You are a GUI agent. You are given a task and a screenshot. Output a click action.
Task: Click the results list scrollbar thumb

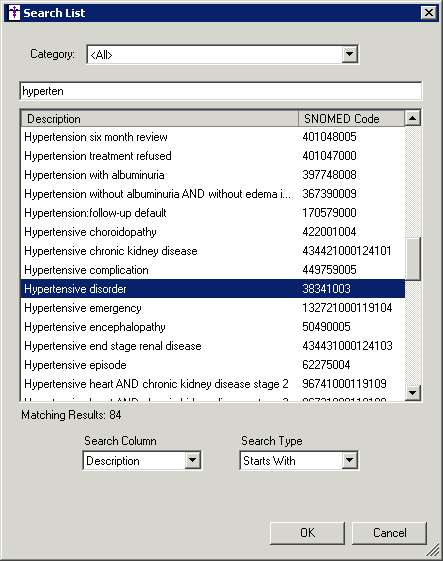tap(413, 259)
